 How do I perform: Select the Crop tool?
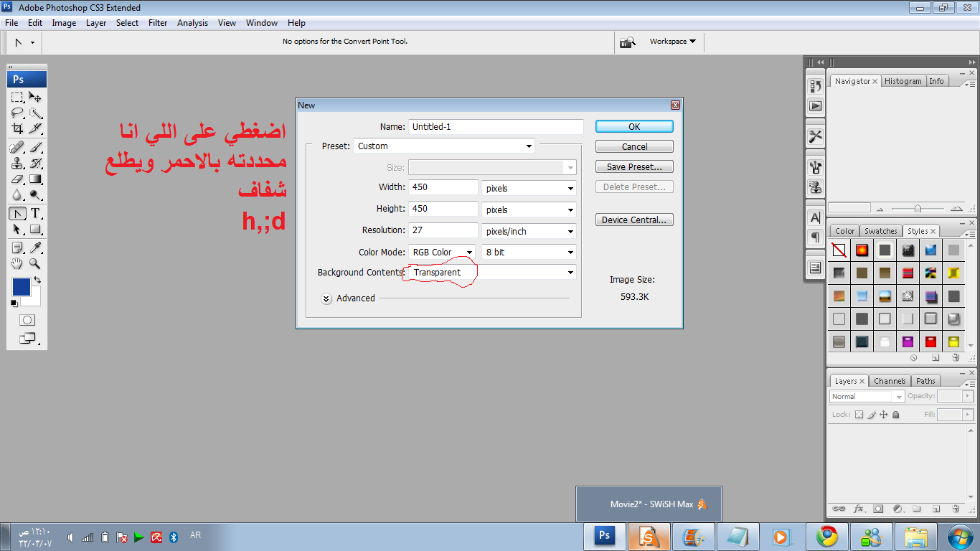[x=18, y=129]
